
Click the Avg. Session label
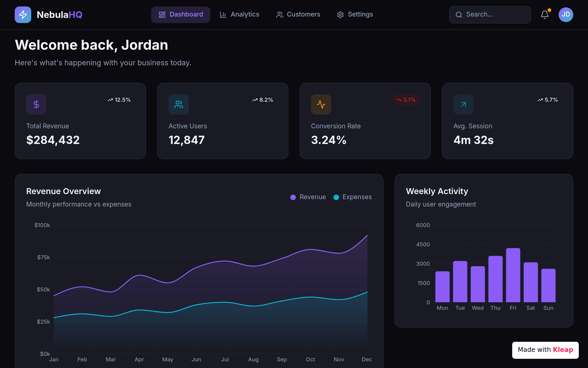(x=473, y=126)
